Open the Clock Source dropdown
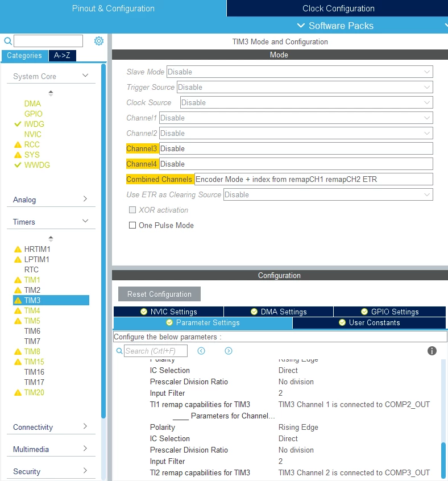Viewport: 448px width, 481px height. (306, 102)
